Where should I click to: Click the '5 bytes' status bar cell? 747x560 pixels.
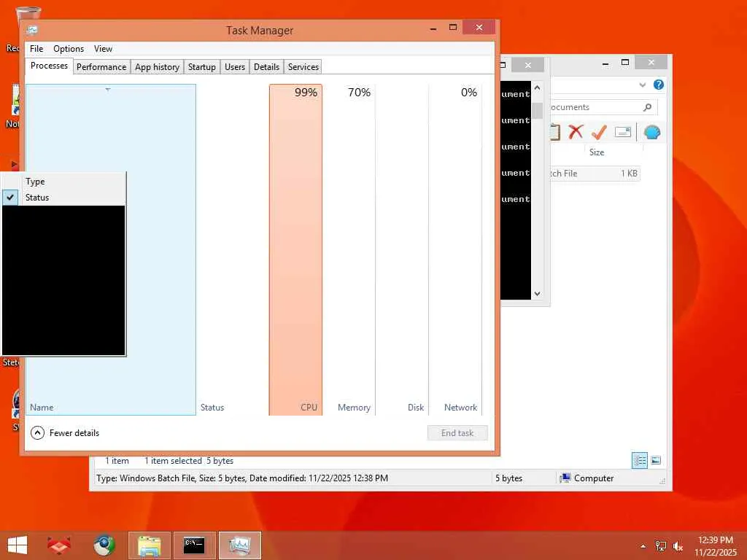pos(508,478)
